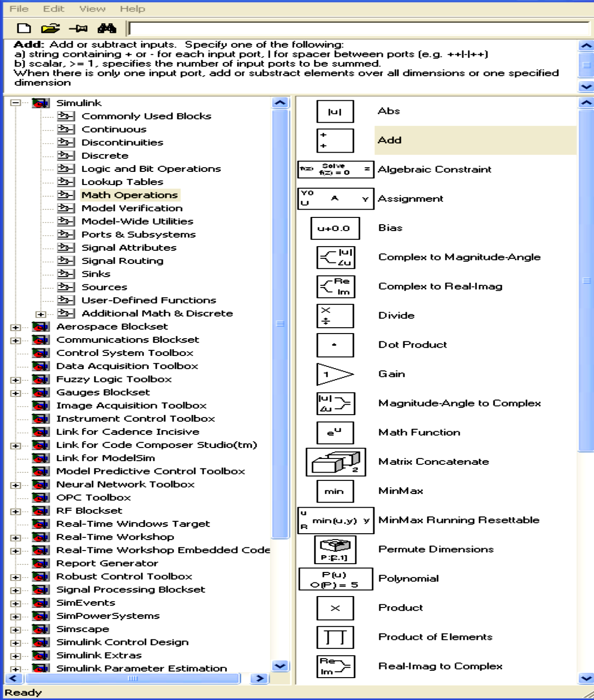Click description pane scroll down arrow

[x=586, y=86]
